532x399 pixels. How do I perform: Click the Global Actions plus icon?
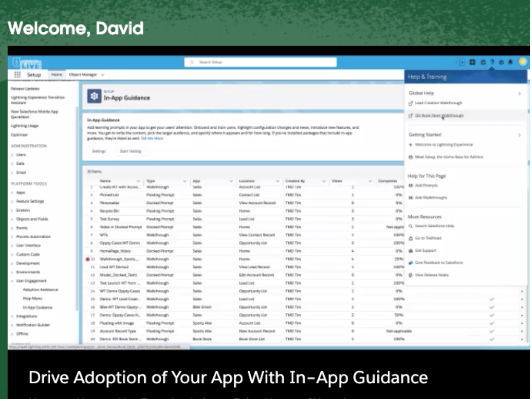[472, 62]
